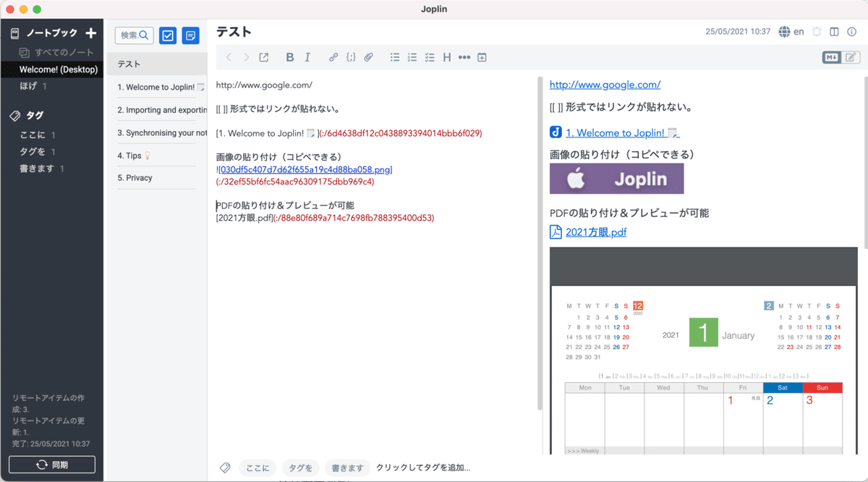Insert a bulleted list
Viewport: 868px width, 482px height.
click(395, 57)
